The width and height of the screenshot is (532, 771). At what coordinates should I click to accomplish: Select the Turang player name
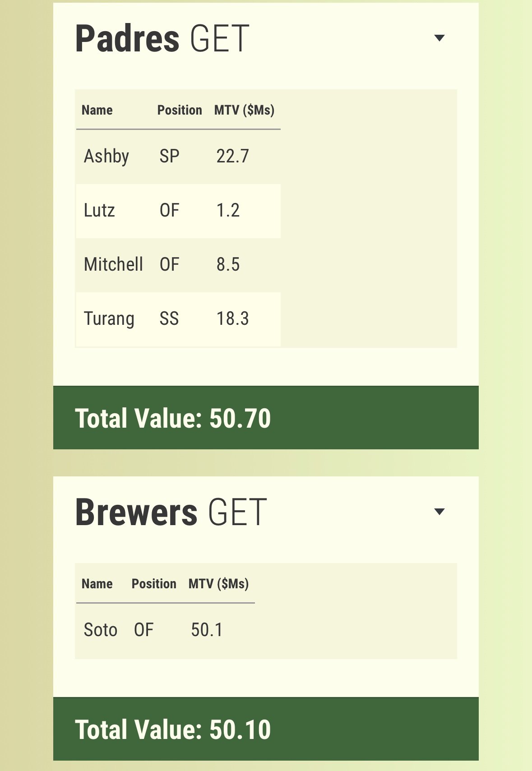click(x=109, y=319)
